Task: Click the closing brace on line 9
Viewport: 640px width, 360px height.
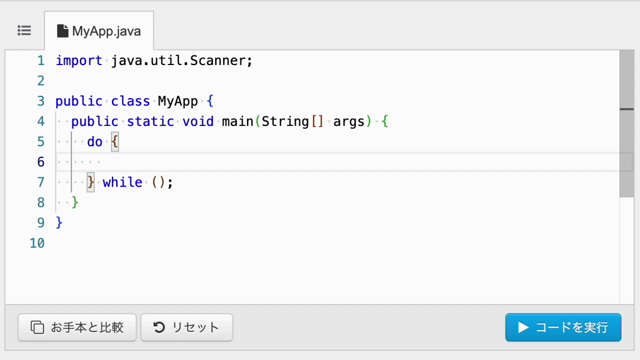Action: [59, 223]
